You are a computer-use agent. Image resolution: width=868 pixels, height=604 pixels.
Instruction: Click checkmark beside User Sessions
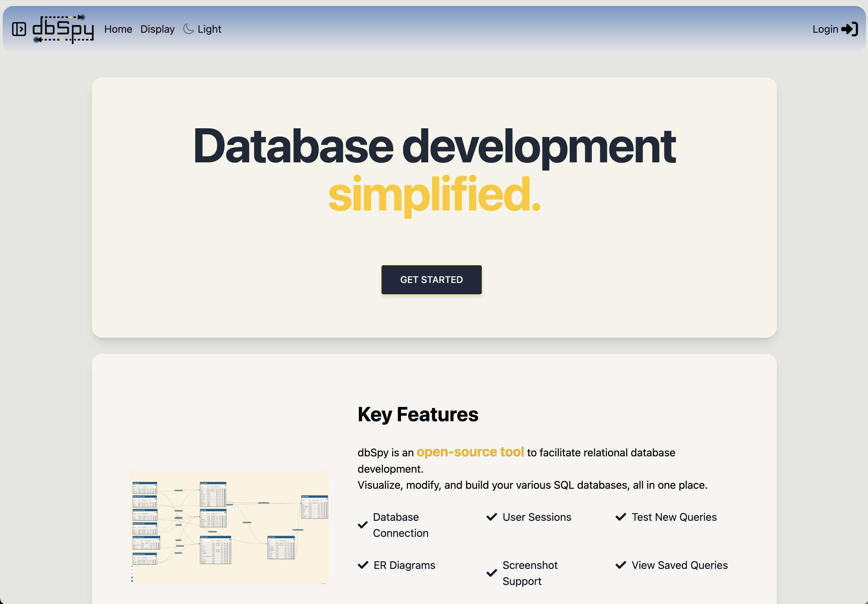point(492,517)
